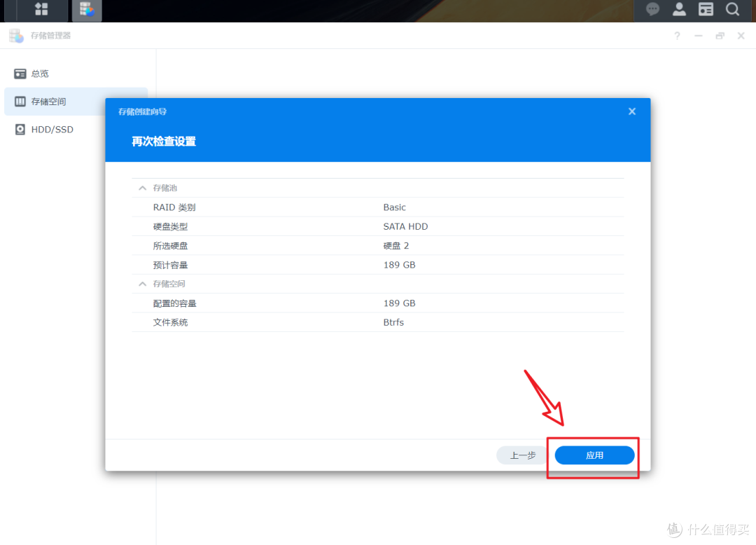Click the Storage Manager taskbar icon
Image resolution: width=756 pixels, height=545 pixels.
[x=86, y=10]
